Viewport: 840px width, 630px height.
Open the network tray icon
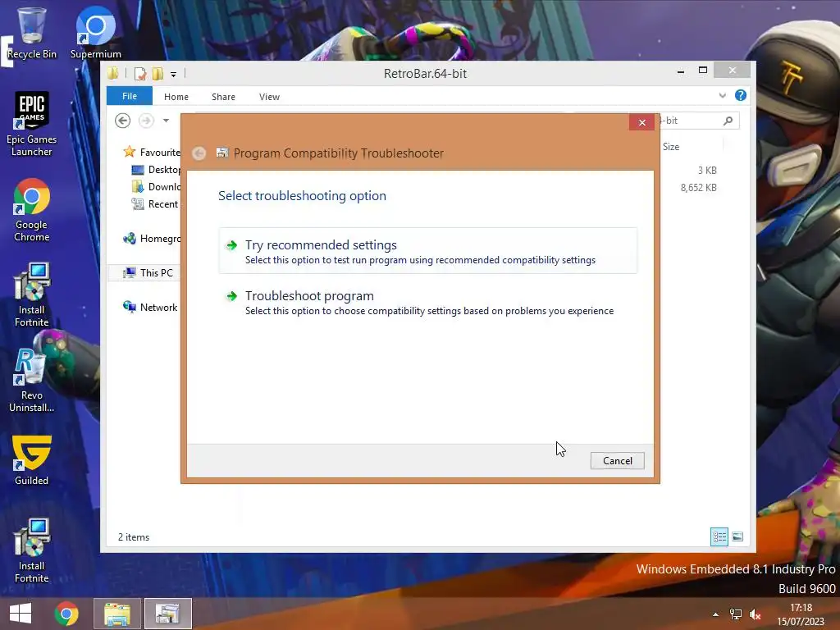click(736, 614)
